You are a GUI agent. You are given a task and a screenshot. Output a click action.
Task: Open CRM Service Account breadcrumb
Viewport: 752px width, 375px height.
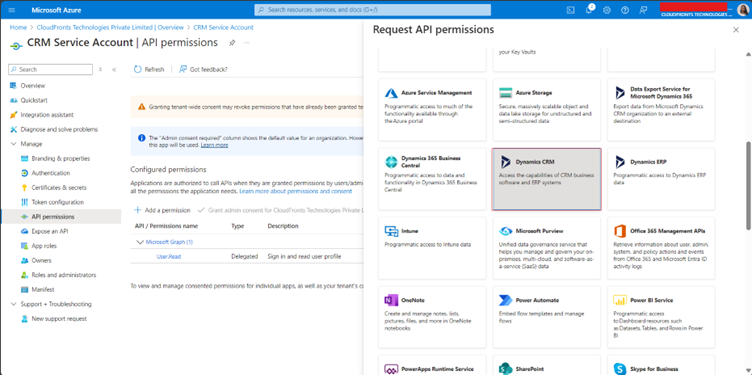(223, 27)
